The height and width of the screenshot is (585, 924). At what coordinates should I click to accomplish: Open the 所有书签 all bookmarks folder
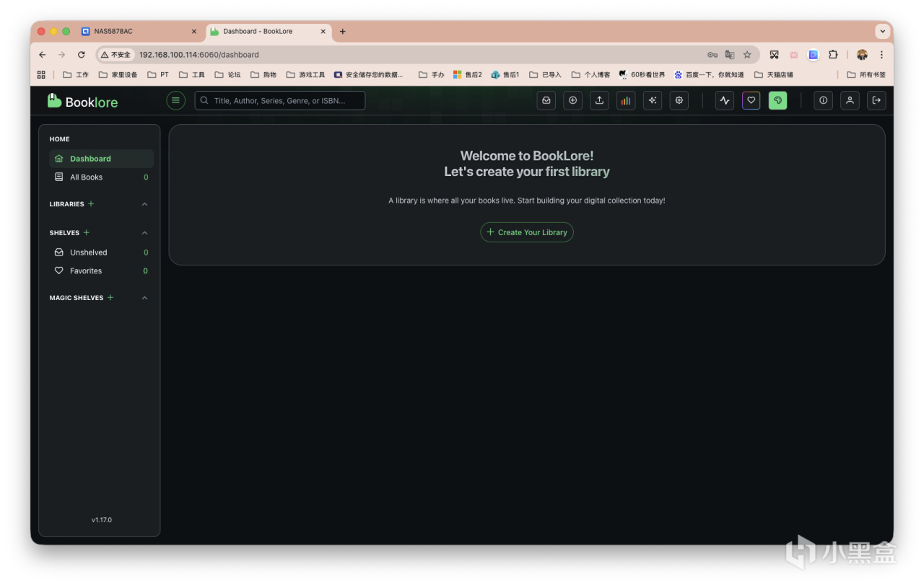[x=866, y=74]
